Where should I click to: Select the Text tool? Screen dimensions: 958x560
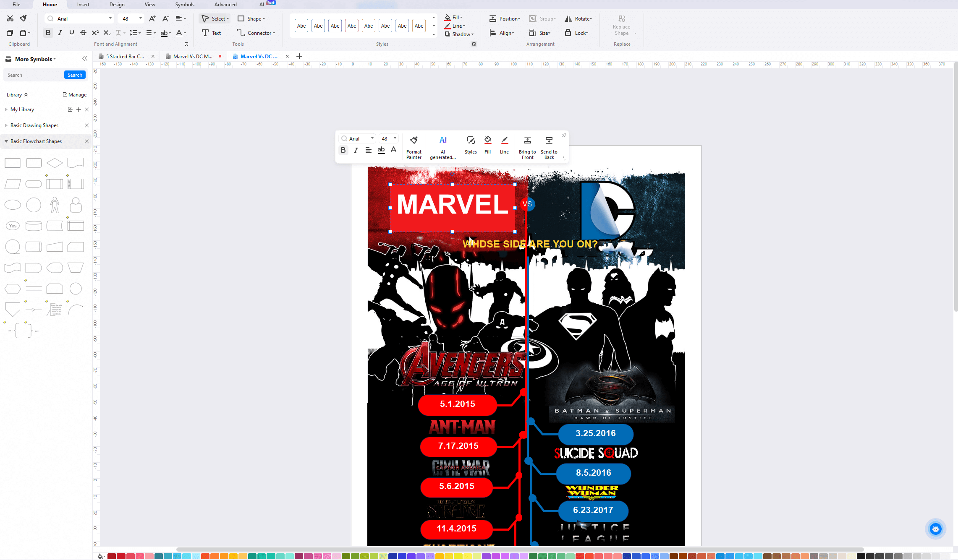coord(211,33)
